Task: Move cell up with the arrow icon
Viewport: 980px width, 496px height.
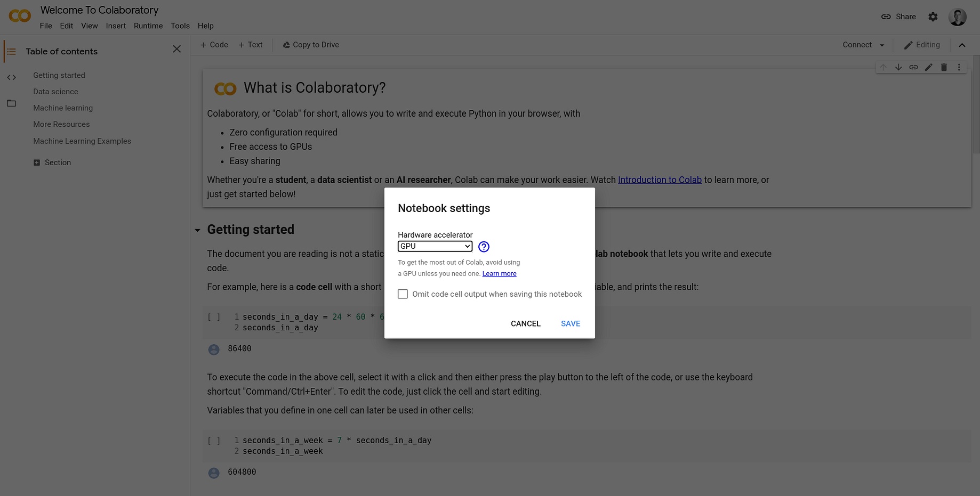Action: coord(883,67)
